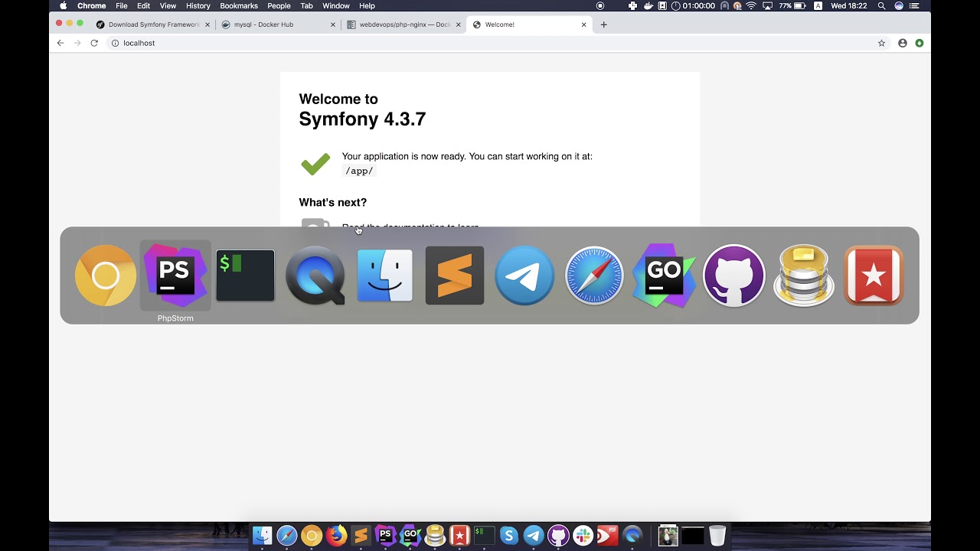Screen dimensions: 980x551
Task: Click the timer showing 01:00:00
Action: click(x=693, y=5)
